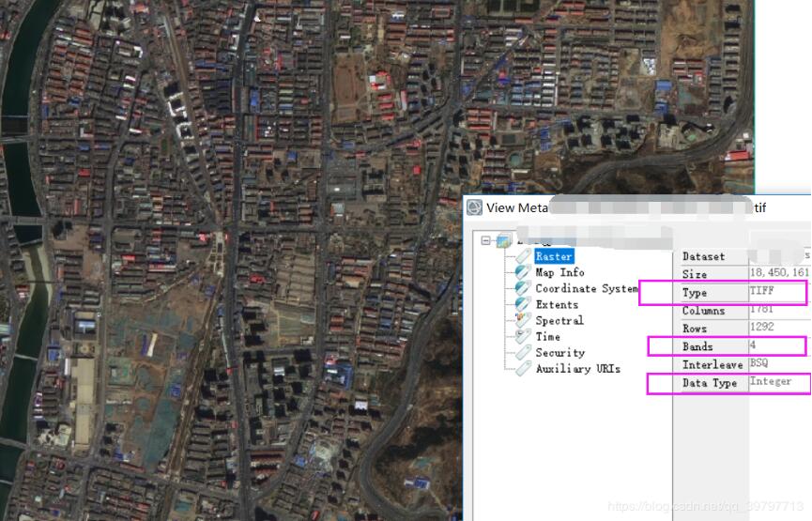Click the Map Info tag icon
Viewport: 812px width, 521px height.
click(x=523, y=272)
